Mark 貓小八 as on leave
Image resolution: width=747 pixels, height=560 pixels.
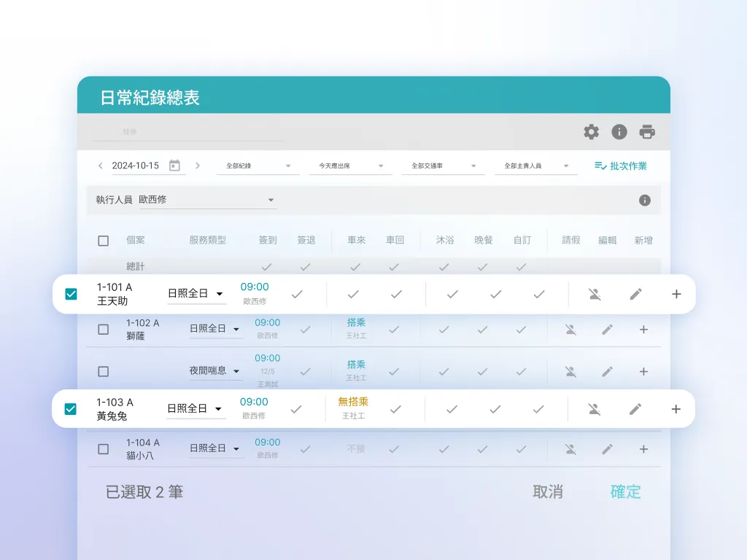[x=570, y=449]
